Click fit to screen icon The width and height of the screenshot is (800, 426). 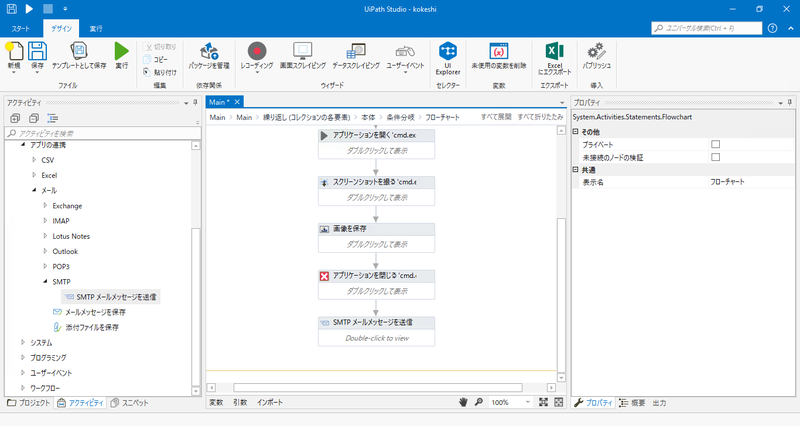pyautogui.click(x=543, y=402)
